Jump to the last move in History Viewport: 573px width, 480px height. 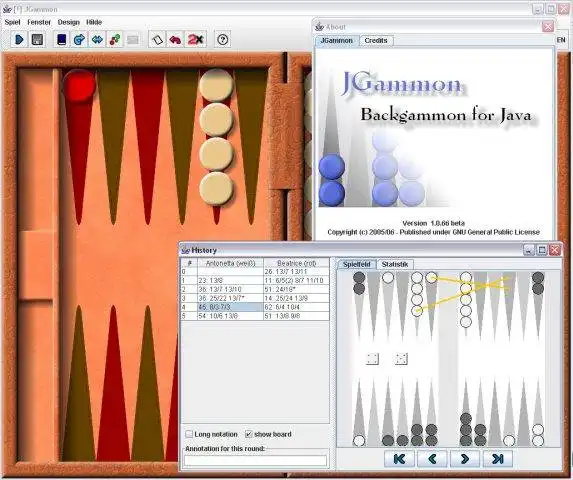pyautogui.click(x=498, y=459)
